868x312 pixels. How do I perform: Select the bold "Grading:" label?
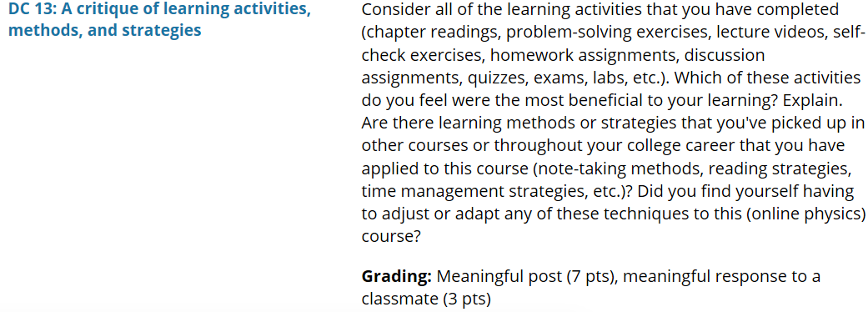tap(396, 276)
